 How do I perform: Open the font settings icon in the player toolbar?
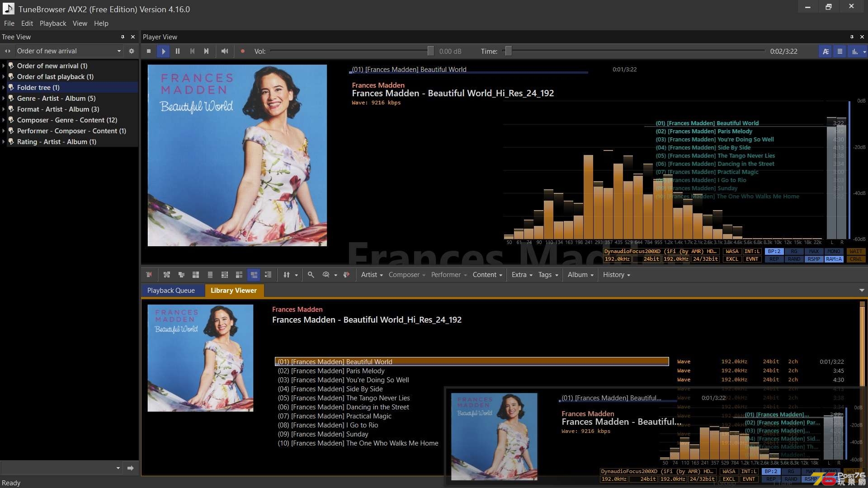pyautogui.click(x=826, y=52)
